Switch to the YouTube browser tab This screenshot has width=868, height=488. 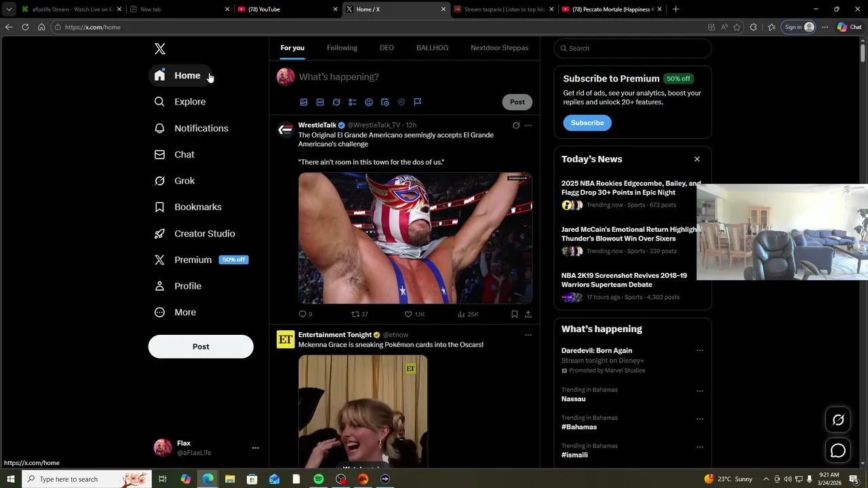pyautogui.click(x=286, y=9)
